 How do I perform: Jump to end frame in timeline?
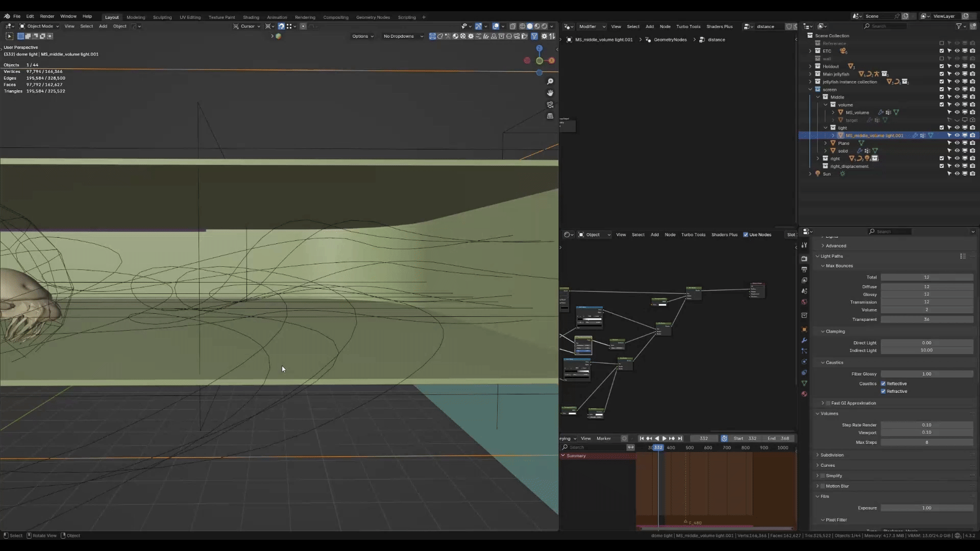[679, 438]
